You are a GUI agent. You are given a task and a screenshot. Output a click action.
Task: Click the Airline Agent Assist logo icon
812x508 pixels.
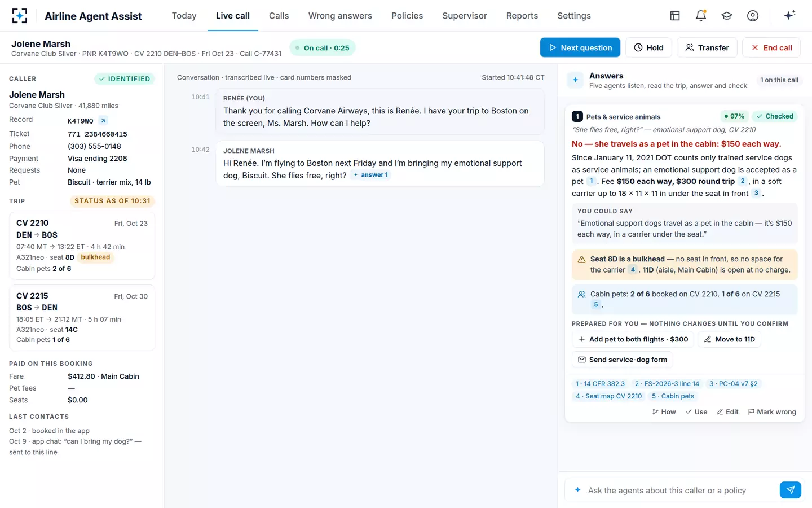click(x=20, y=16)
